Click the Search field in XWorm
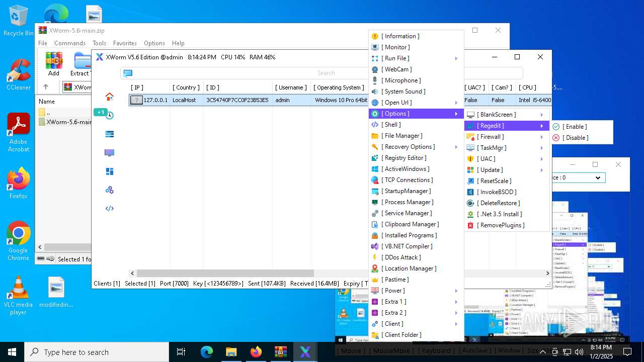 pyautogui.click(x=322, y=73)
